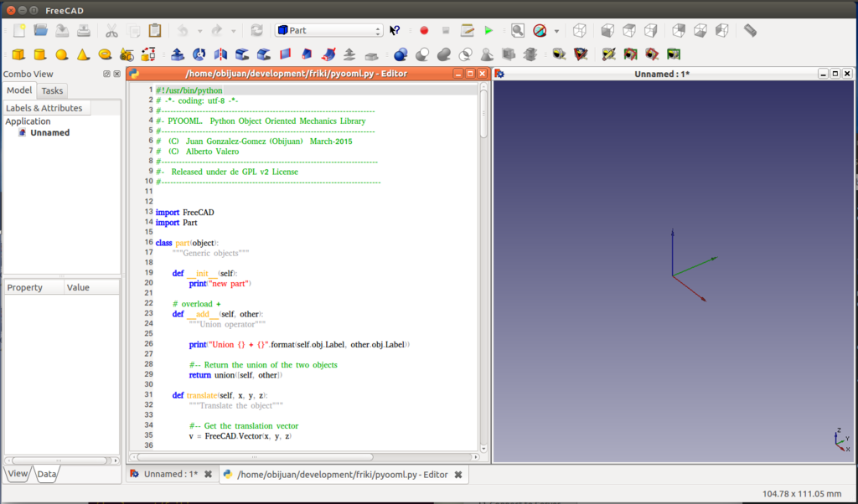
Task: Start recording with the red macro button
Action: tap(424, 31)
